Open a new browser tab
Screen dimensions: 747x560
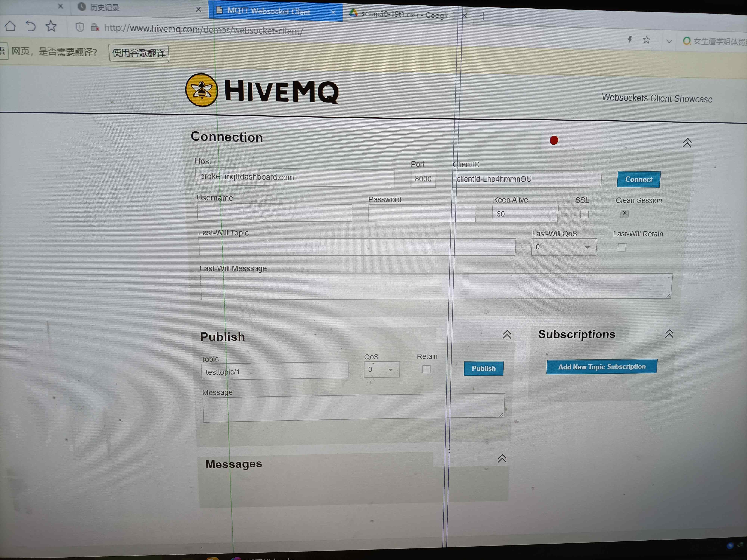click(x=483, y=16)
